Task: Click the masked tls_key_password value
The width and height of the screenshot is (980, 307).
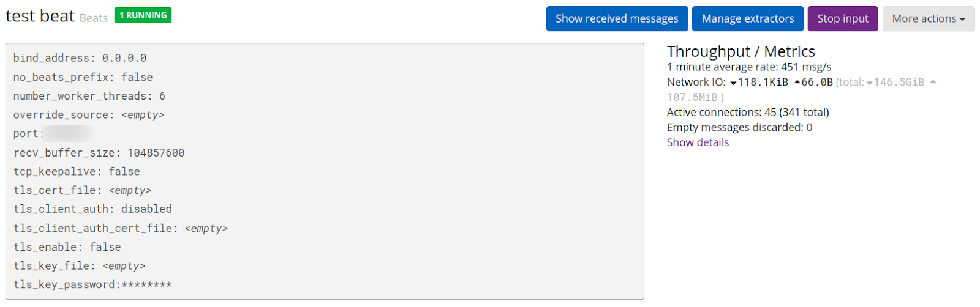Action: (146, 285)
